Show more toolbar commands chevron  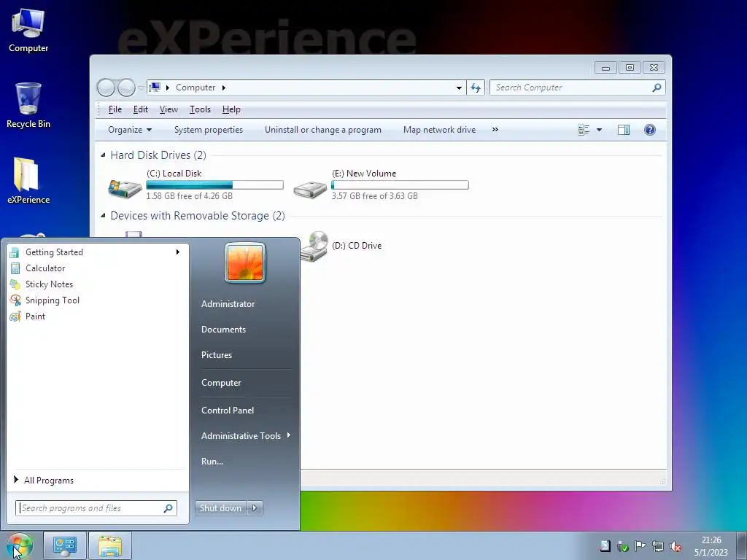[x=495, y=130]
